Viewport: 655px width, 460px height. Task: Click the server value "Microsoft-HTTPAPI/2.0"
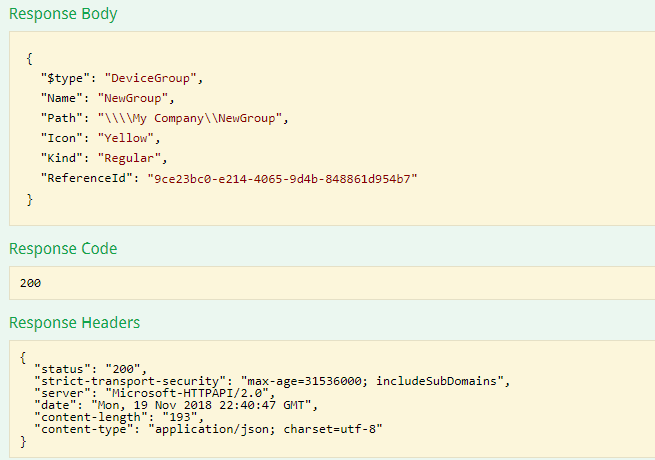(x=169, y=393)
